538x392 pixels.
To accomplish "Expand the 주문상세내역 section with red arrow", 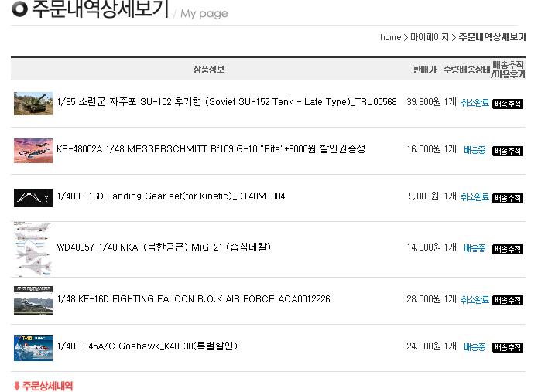I will coord(43,385).
